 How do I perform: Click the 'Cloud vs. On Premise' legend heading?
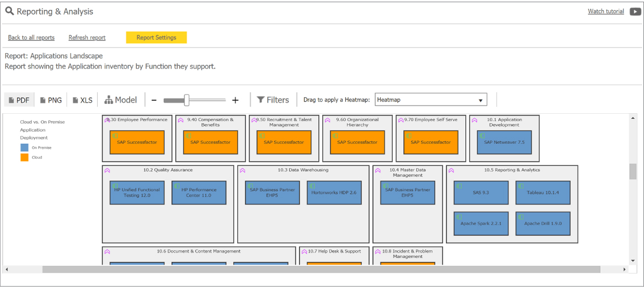pos(42,122)
